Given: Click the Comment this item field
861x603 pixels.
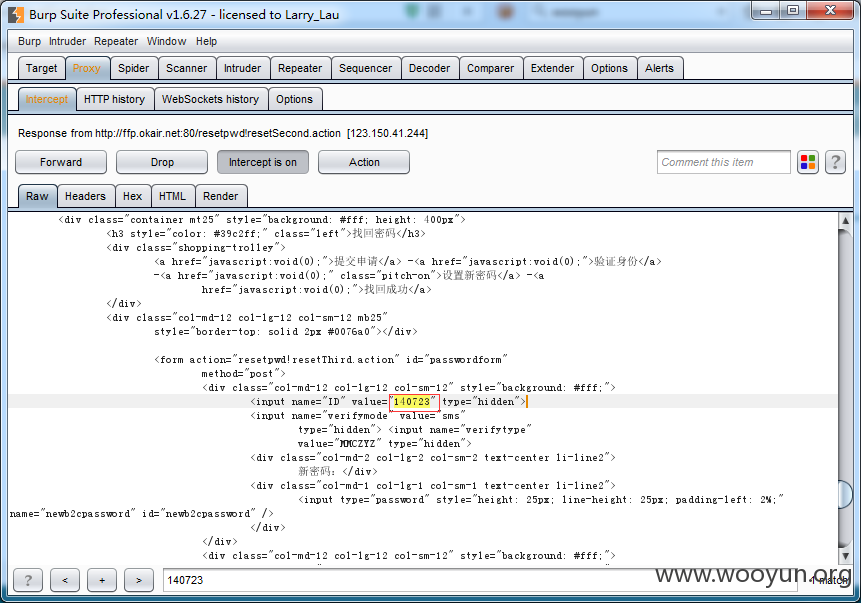Looking at the screenshot, I should [723, 163].
